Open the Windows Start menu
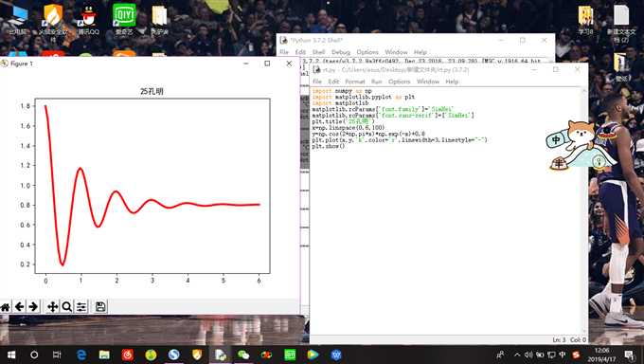 (x=11, y=355)
